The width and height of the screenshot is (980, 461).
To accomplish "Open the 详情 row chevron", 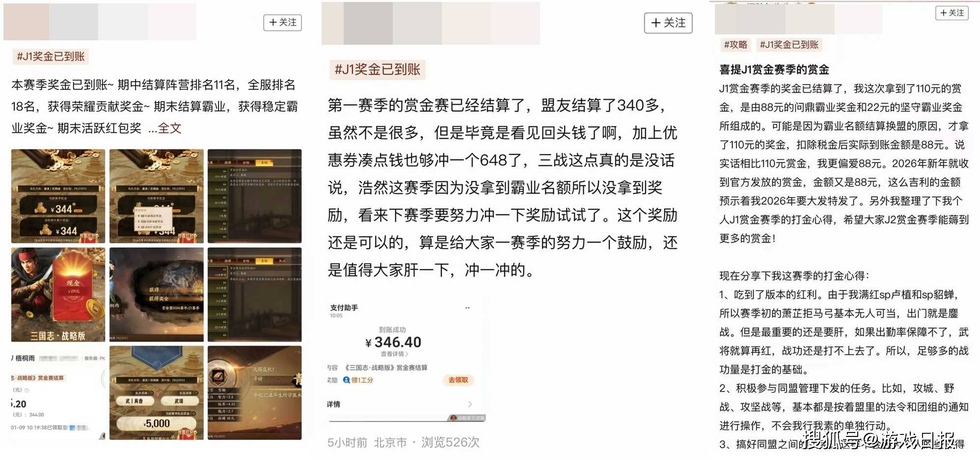I will [470, 404].
